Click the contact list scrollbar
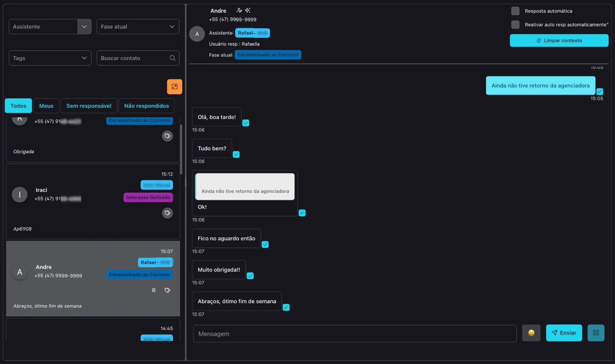 click(x=181, y=150)
